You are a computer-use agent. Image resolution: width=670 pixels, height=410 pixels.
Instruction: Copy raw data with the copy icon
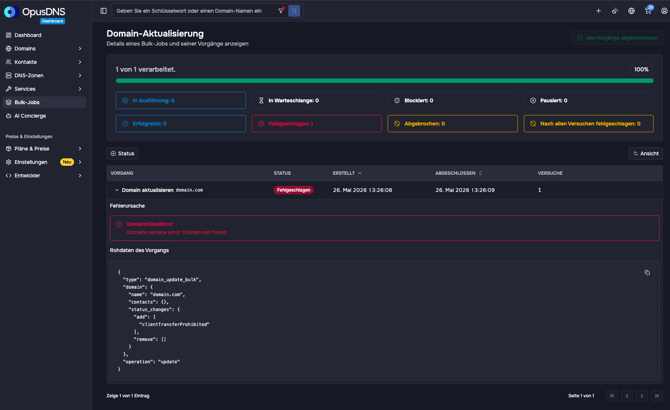(647, 272)
